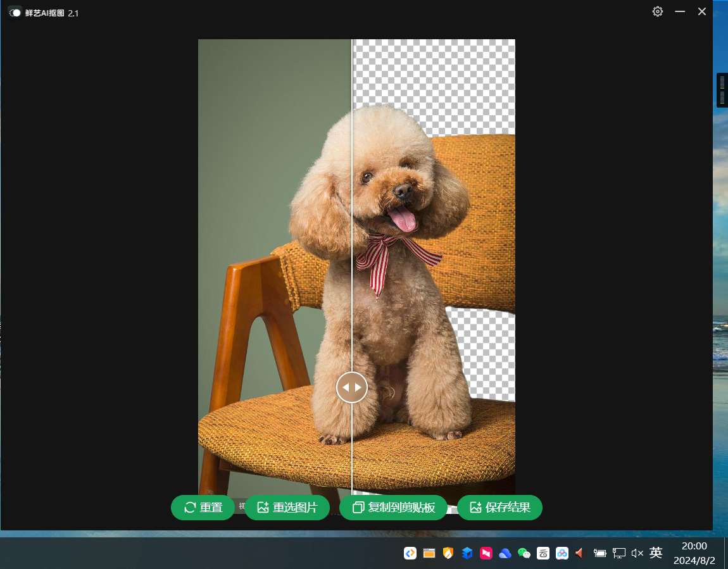Open the network status tray icon
728x569 pixels.
[618, 553]
